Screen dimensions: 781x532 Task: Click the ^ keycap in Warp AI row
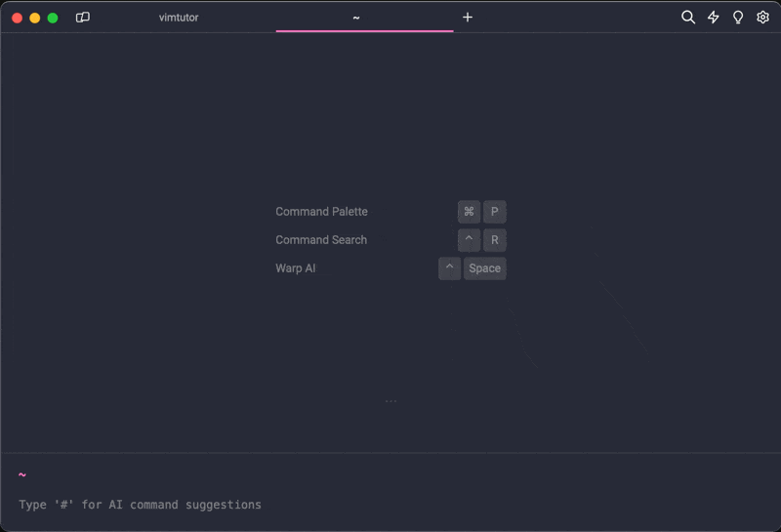click(449, 268)
